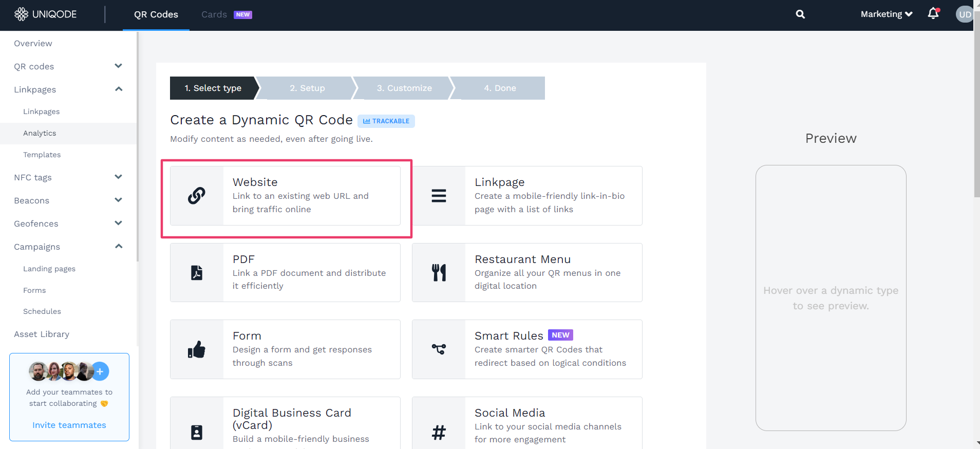Select the Social Media hashtag icon
980x449 pixels.
click(439, 433)
